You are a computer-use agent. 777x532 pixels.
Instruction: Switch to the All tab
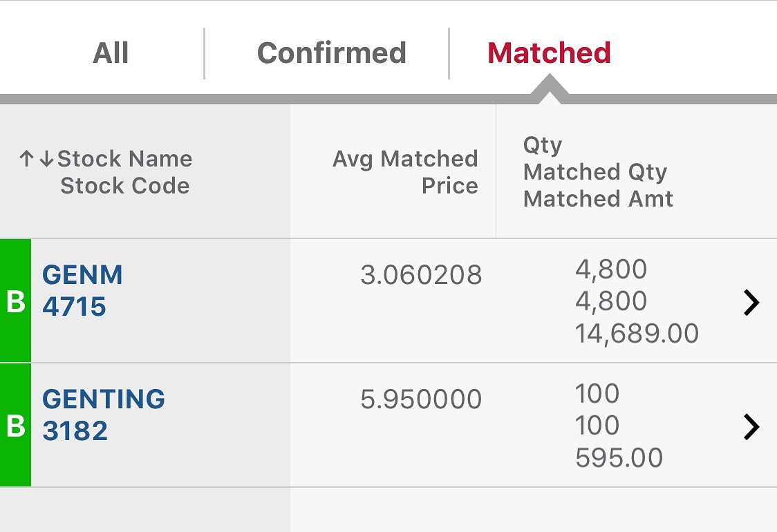pos(111,53)
